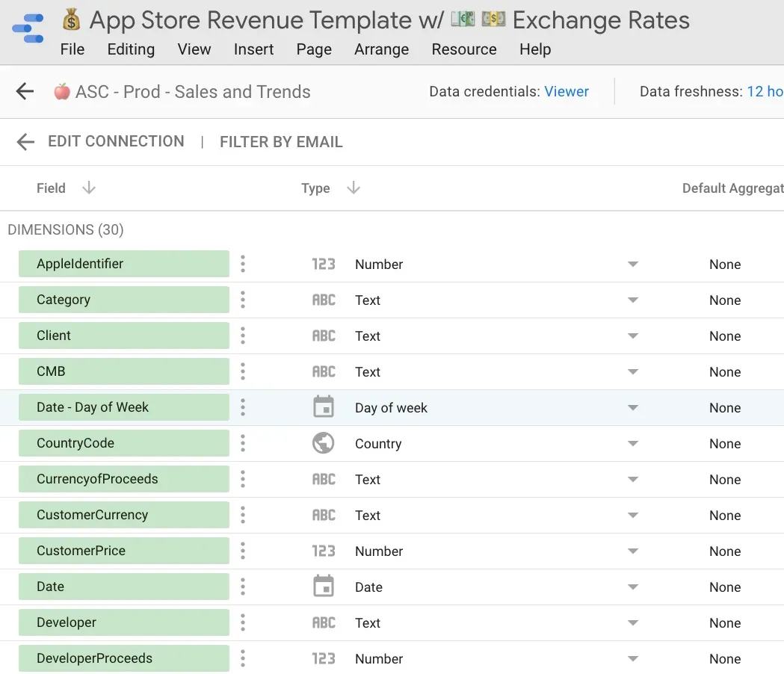Screen dimensions: 784x674
Task: Open three-dot menu for CustomerCurrency field
Action: pyautogui.click(x=243, y=515)
